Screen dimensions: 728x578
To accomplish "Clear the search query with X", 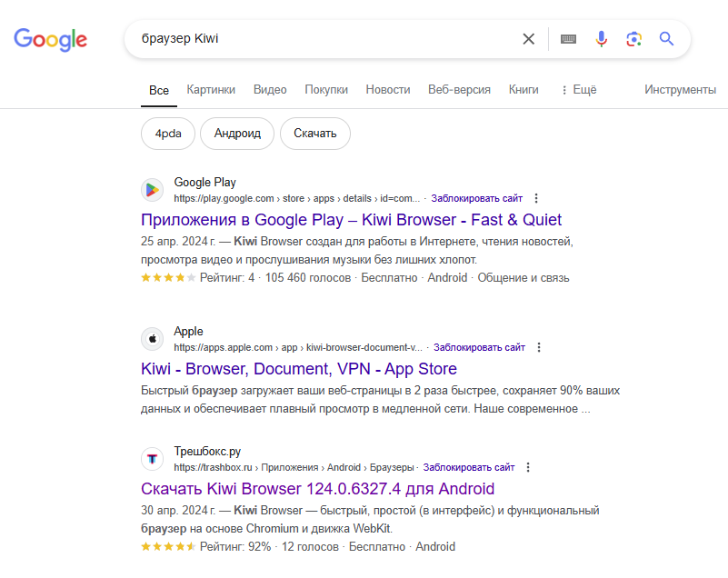I will coord(528,39).
